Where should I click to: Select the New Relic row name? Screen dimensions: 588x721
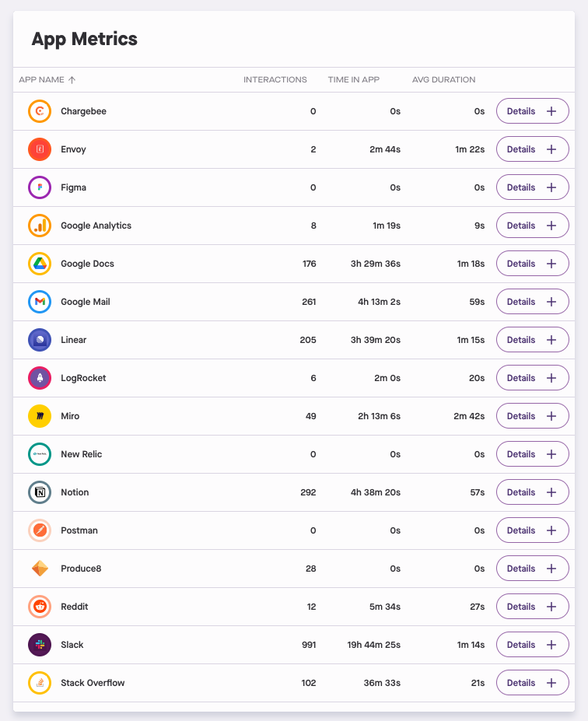pos(81,454)
